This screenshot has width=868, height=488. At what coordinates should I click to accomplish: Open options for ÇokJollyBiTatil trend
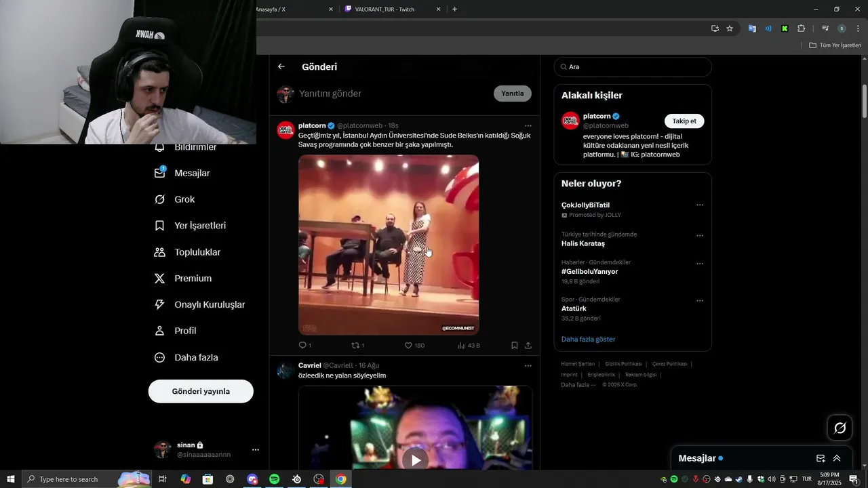coord(700,205)
